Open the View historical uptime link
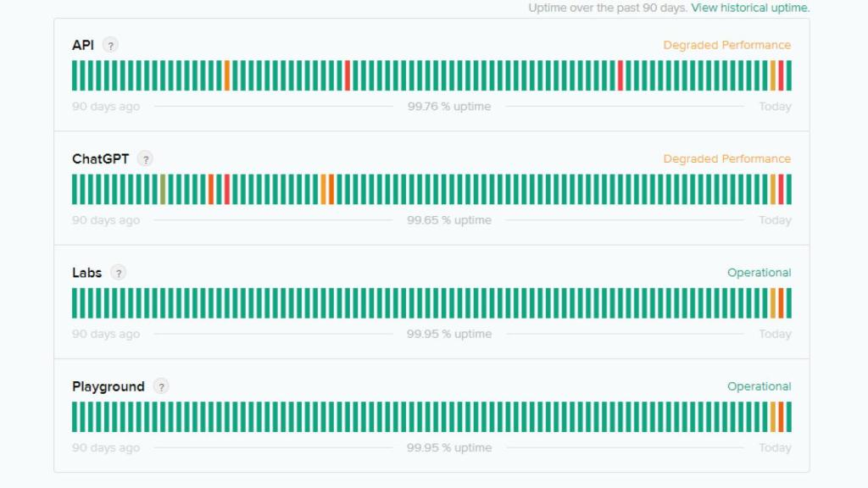The width and height of the screenshot is (868, 488). 750,8
